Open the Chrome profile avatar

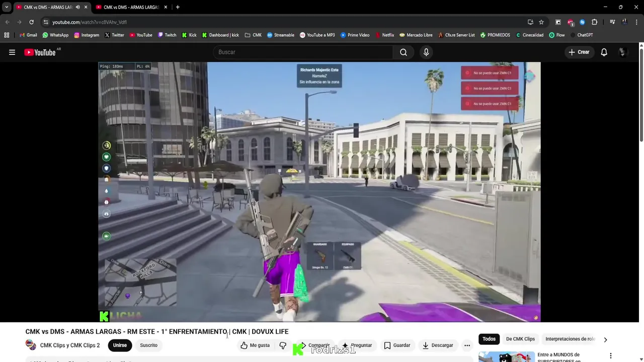point(624,22)
